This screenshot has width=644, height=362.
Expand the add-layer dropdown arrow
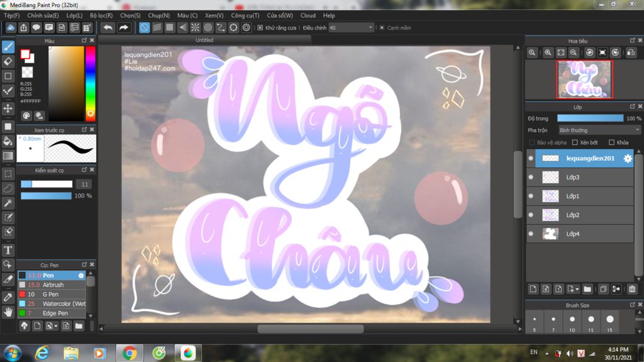coord(577,289)
